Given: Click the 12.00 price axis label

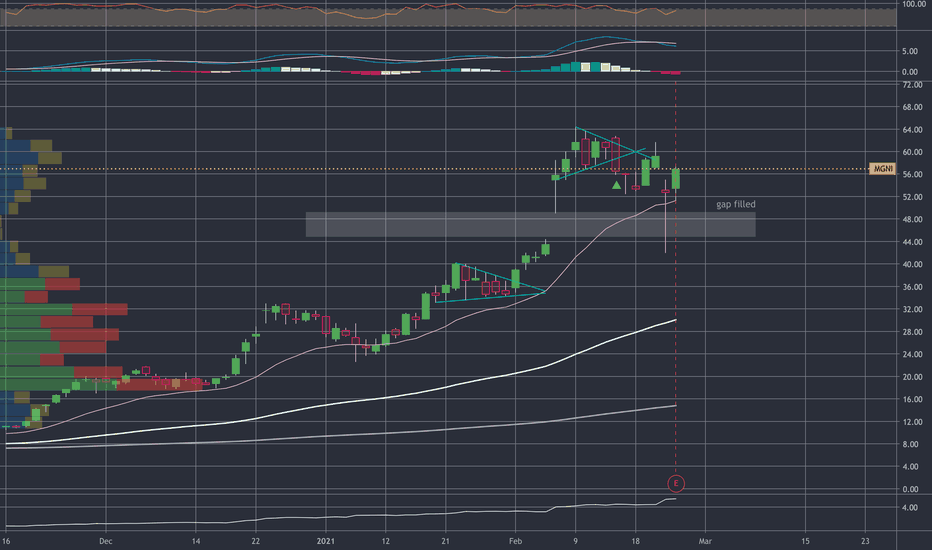Looking at the screenshot, I should (x=912, y=422).
